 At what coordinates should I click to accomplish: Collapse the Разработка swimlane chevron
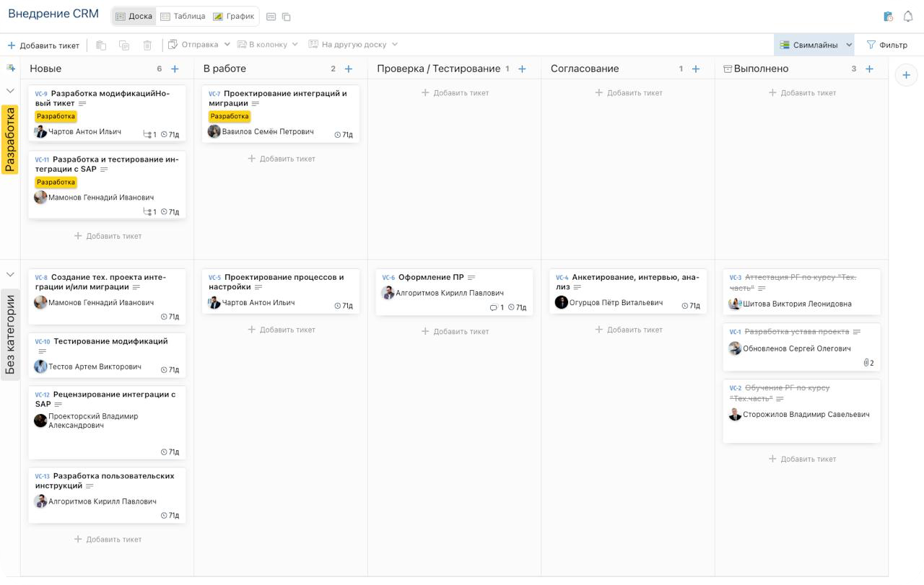(11, 91)
